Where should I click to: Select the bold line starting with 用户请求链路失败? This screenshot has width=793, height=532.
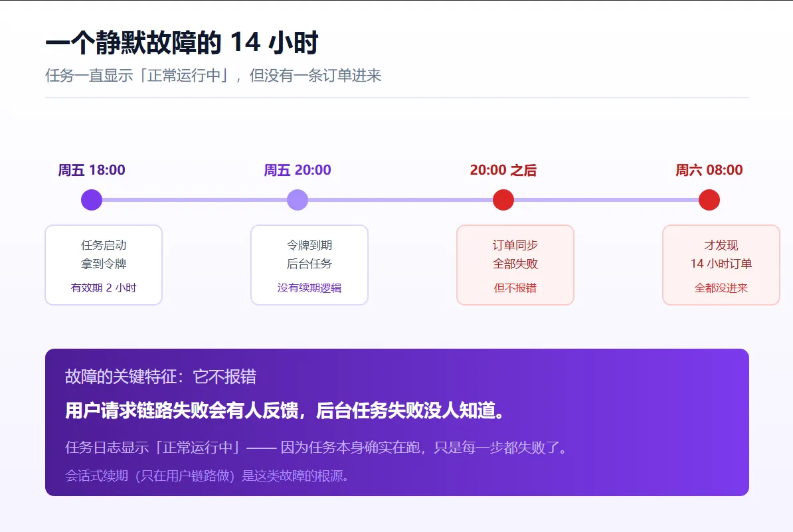pyautogui.click(x=285, y=410)
